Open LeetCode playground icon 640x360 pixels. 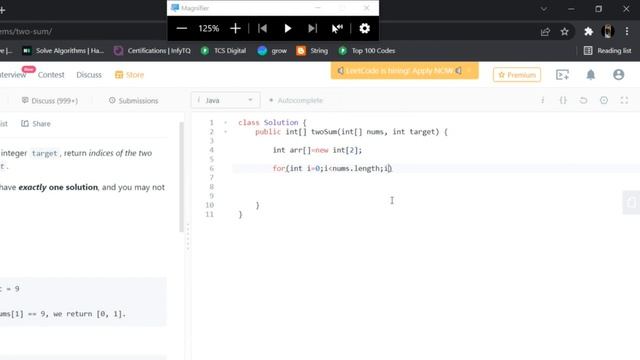(x=562, y=75)
